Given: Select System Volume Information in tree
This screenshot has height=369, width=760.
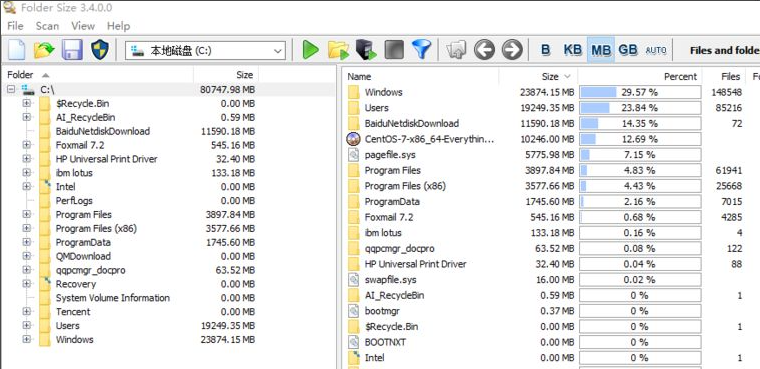Looking at the screenshot, I should tap(112, 298).
